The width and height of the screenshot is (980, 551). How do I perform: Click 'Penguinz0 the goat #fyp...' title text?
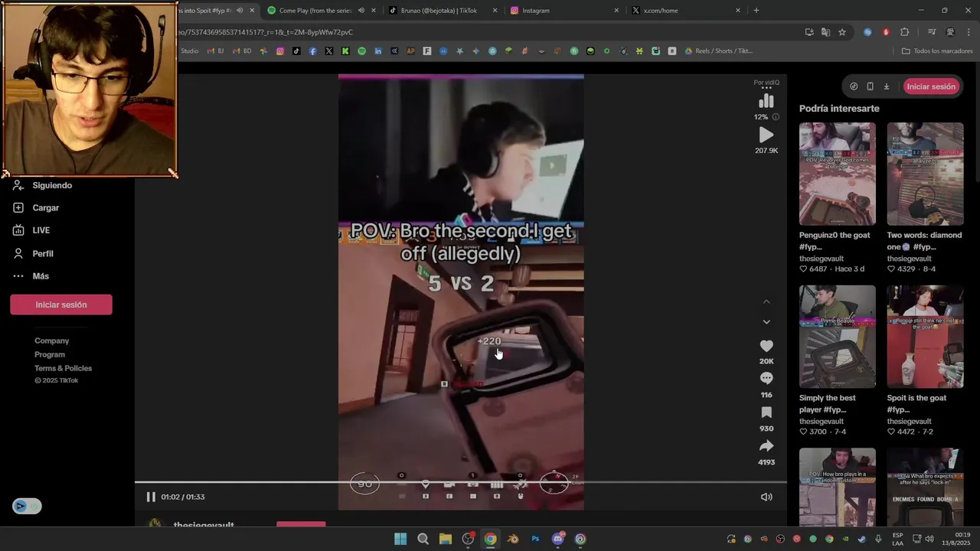(x=835, y=241)
